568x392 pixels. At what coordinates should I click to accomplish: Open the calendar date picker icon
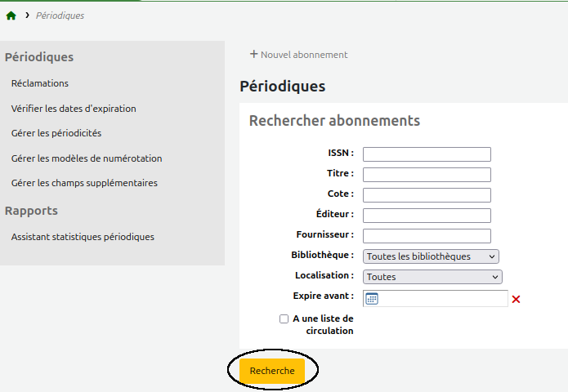372,299
